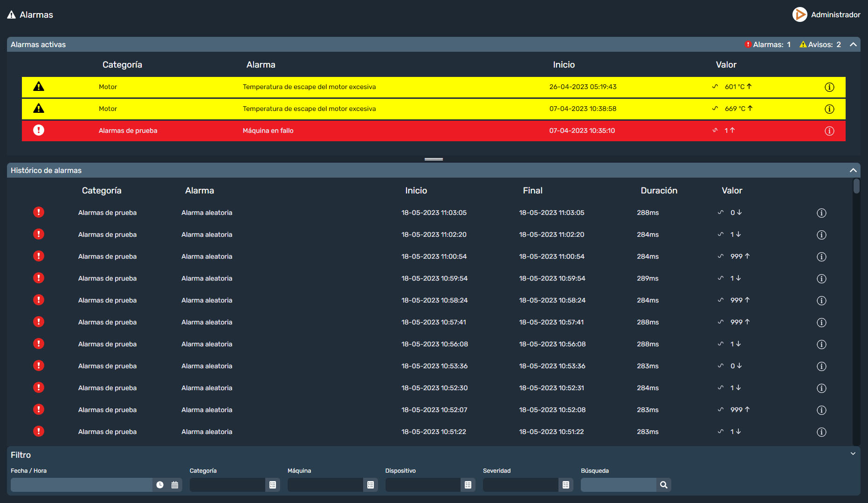Click the Categoría filter input field
The width and height of the screenshot is (868, 503).
(x=227, y=485)
